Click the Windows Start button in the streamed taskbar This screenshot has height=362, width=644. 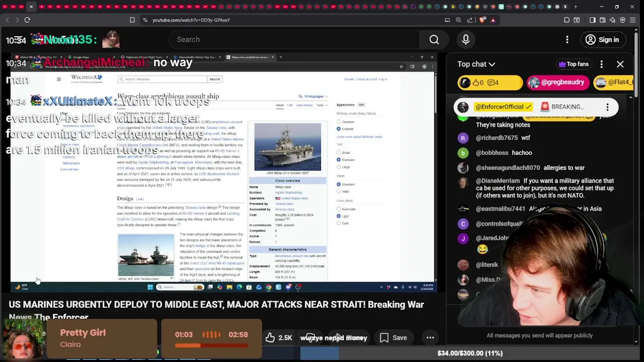(150, 287)
